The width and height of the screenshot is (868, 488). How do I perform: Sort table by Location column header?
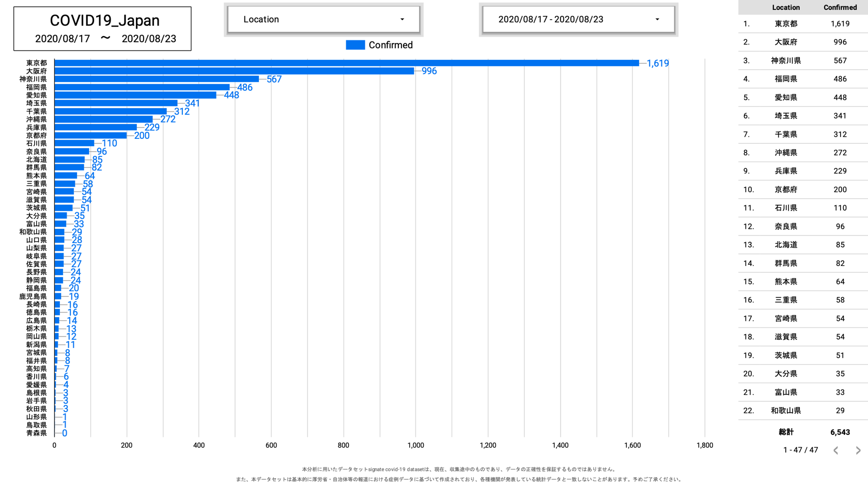785,7
